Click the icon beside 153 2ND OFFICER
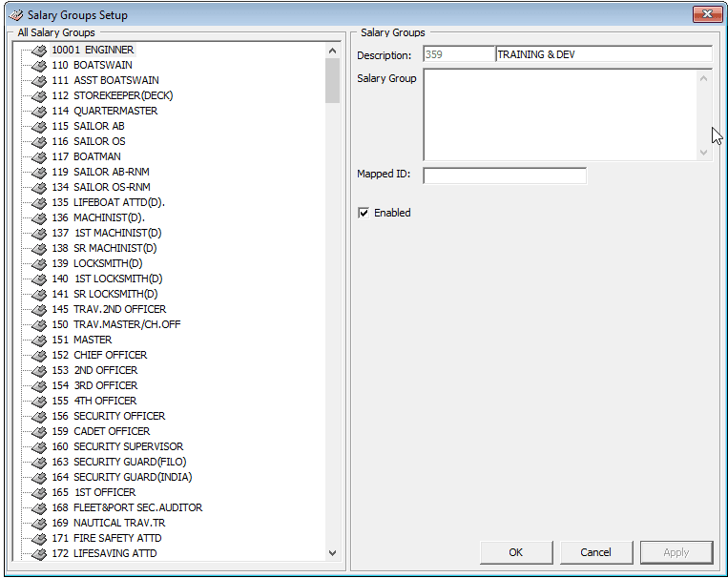The width and height of the screenshot is (728, 578). click(39, 371)
